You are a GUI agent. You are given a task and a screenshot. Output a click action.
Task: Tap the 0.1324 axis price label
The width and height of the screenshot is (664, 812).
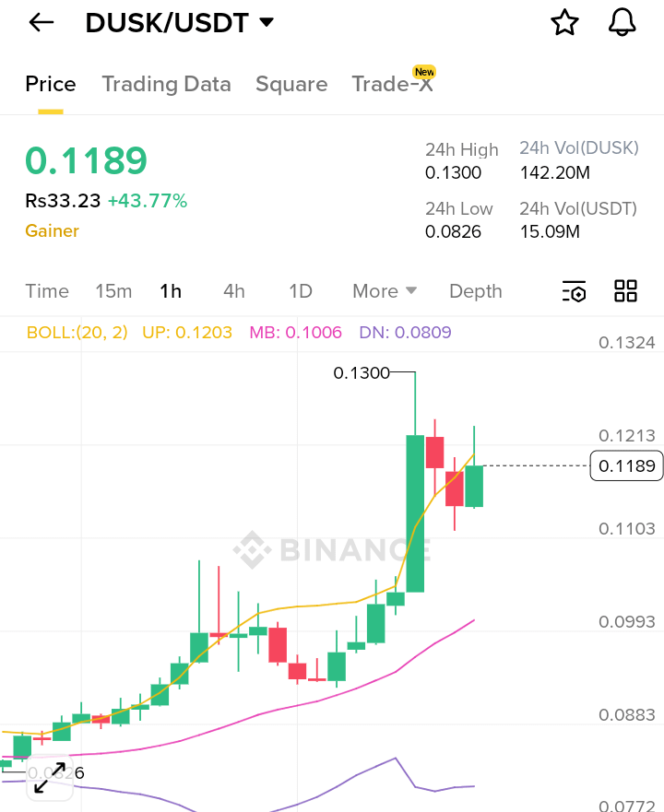tap(627, 343)
